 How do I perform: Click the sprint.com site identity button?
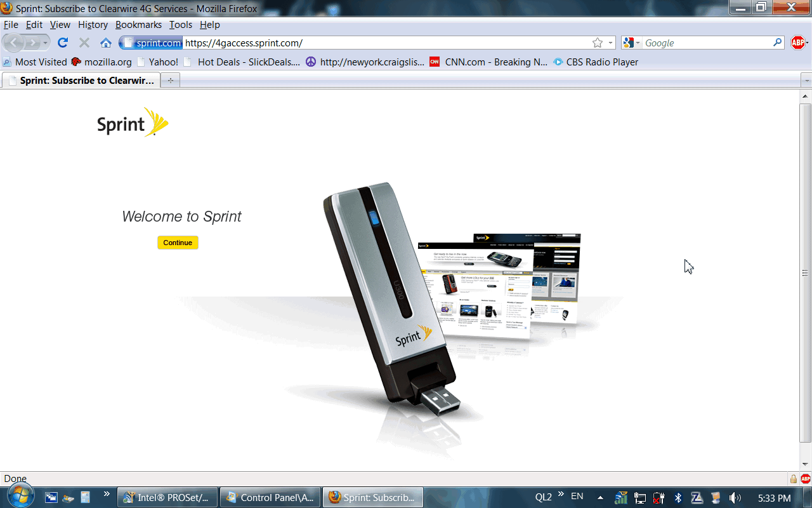152,43
